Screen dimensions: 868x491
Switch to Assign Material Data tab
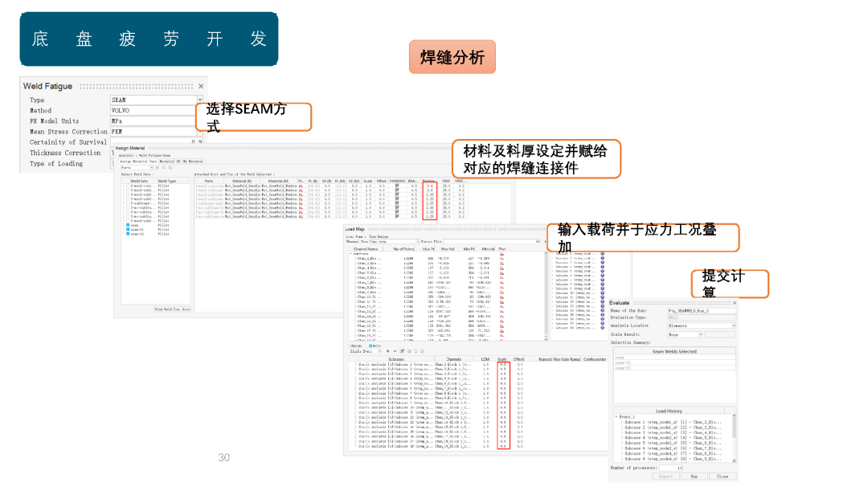pyautogui.click(x=138, y=162)
